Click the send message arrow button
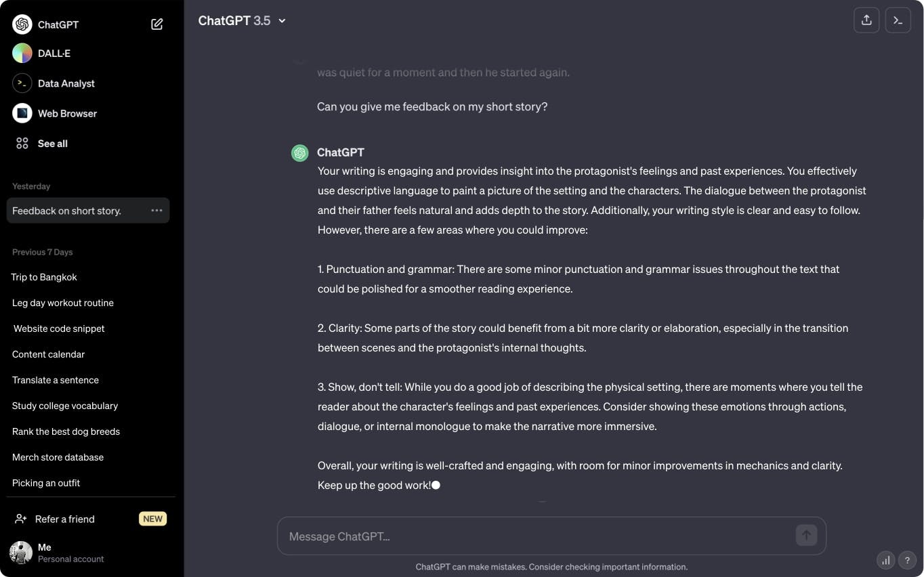Screen dimensions: 924x577 pos(806,536)
